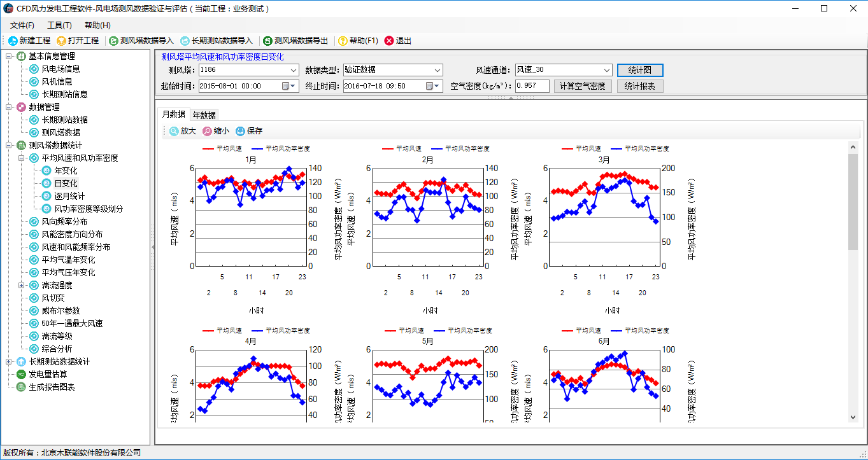Click the vertical scrollbar in chart area

[x=853, y=201]
